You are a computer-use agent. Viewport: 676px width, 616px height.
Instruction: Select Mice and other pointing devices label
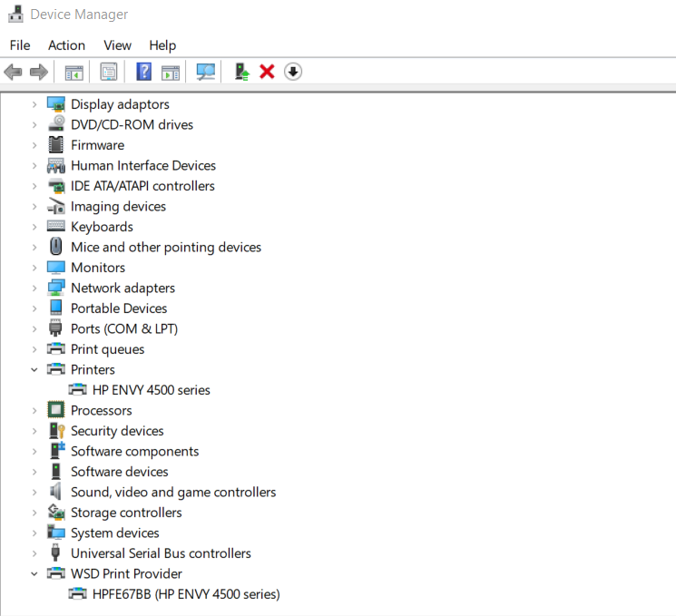coord(166,247)
